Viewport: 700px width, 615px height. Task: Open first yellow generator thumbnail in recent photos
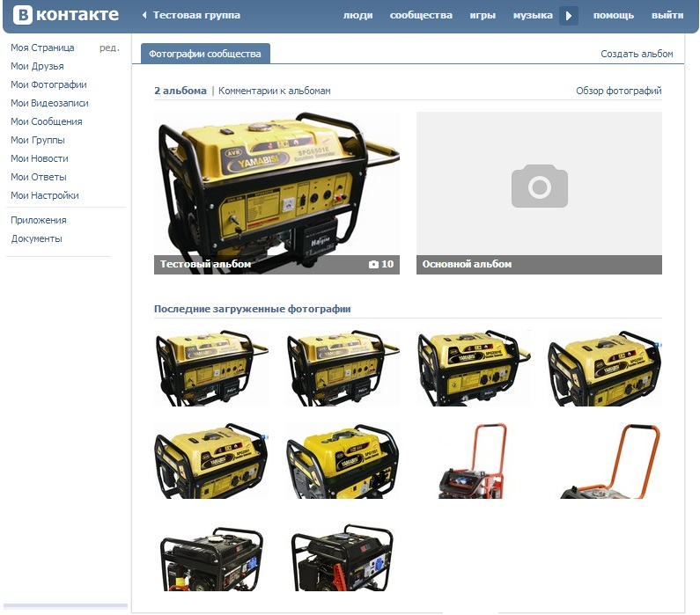point(211,368)
